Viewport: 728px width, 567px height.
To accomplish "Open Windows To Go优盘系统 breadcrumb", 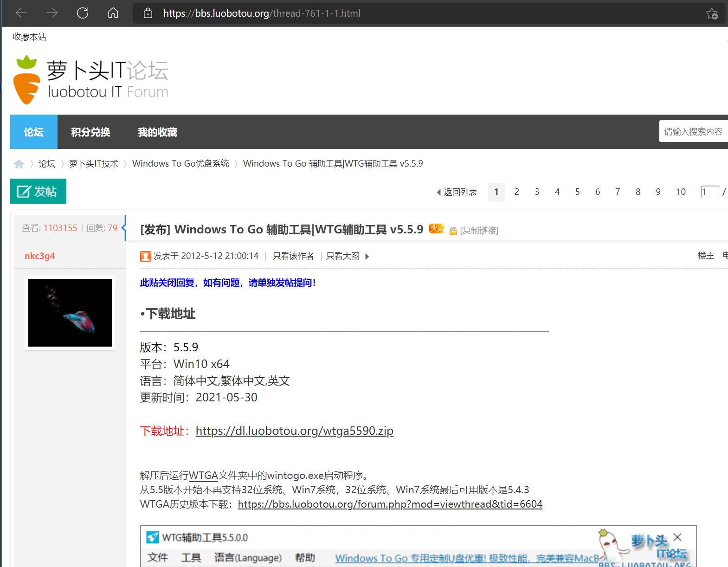I will (x=180, y=164).
